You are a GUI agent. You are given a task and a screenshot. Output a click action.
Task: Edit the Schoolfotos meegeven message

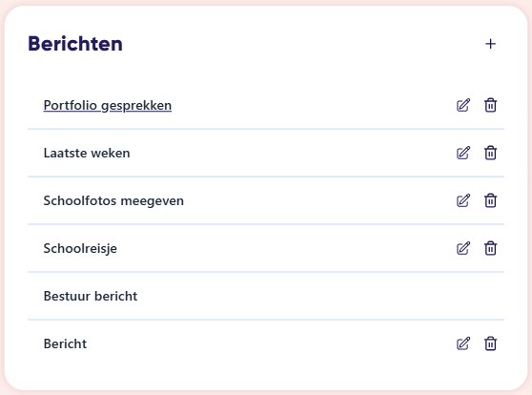463,200
